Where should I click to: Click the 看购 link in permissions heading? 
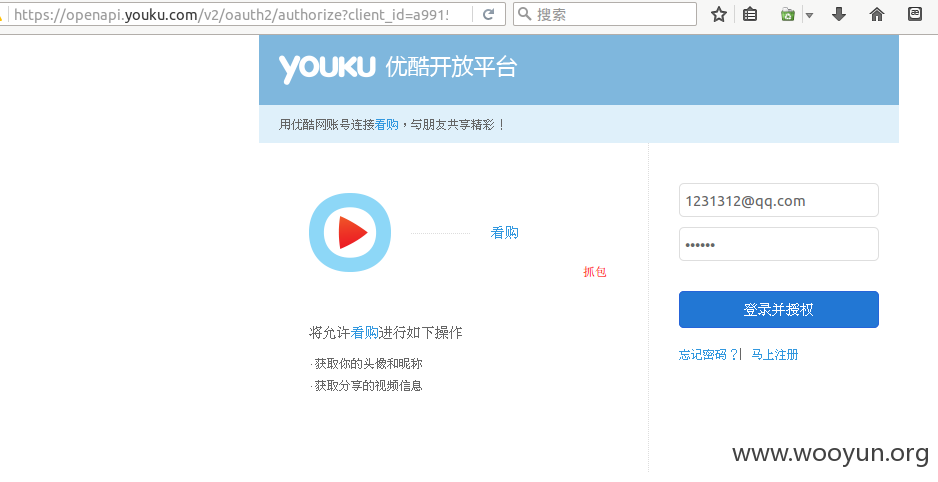click(364, 332)
